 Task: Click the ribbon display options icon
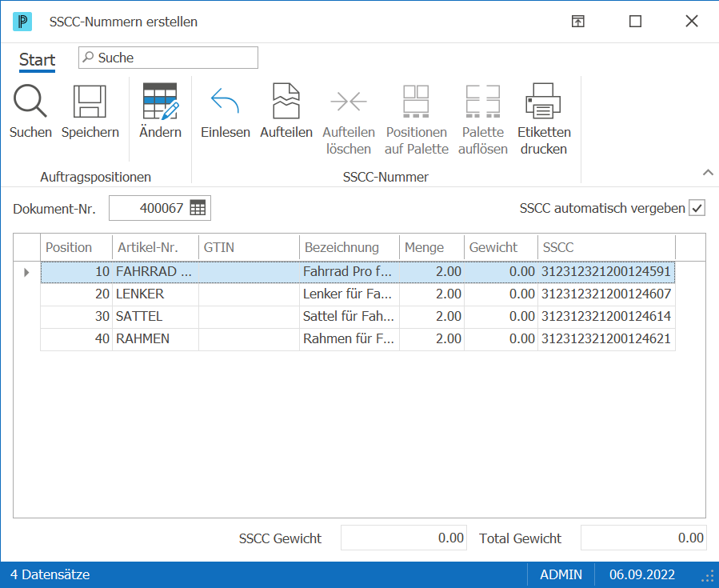tap(577, 21)
